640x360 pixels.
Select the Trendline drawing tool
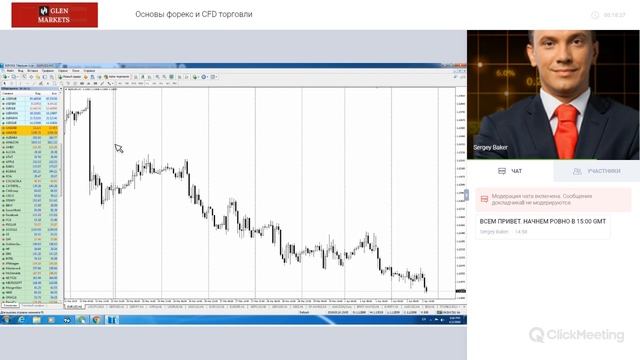(x=34, y=83)
